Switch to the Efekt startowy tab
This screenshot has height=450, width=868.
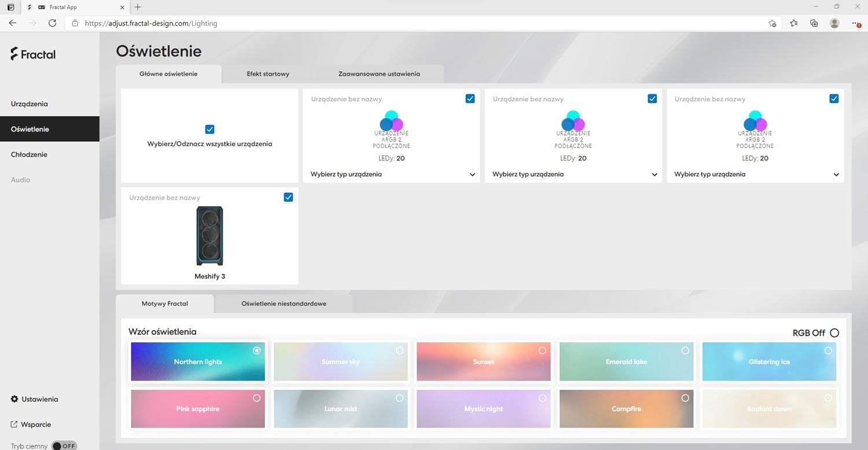(x=268, y=74)
